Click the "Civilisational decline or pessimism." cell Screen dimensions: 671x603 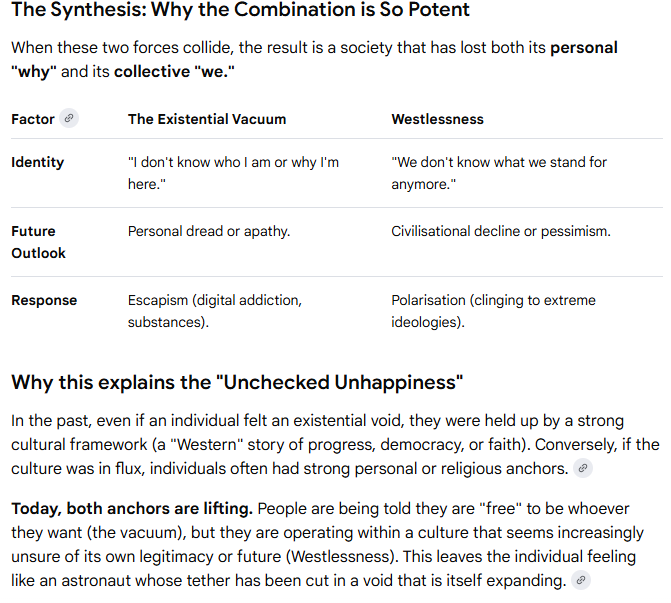[500, 231]
